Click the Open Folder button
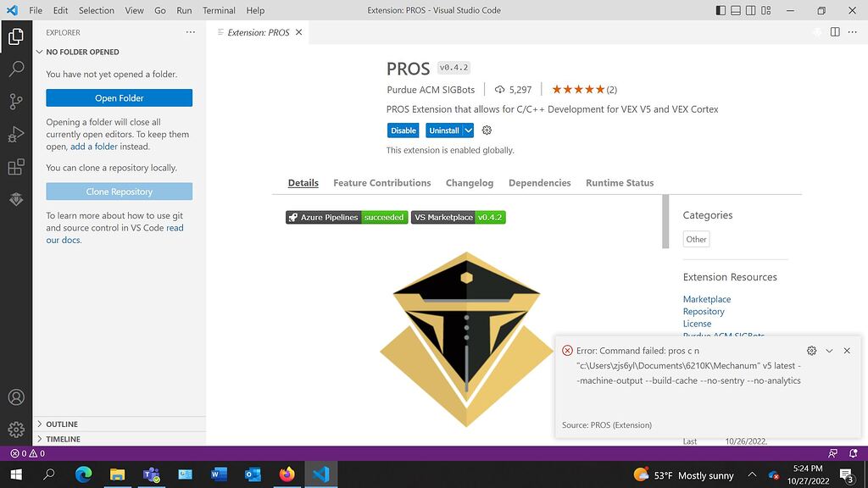Viewport: 868px width, 488px height. click(119, 97)
